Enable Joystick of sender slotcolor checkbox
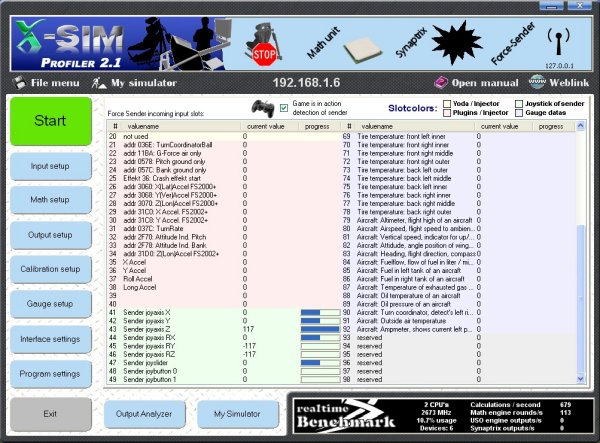This screenshot has width=600, height=443. (x=519, y=104)
